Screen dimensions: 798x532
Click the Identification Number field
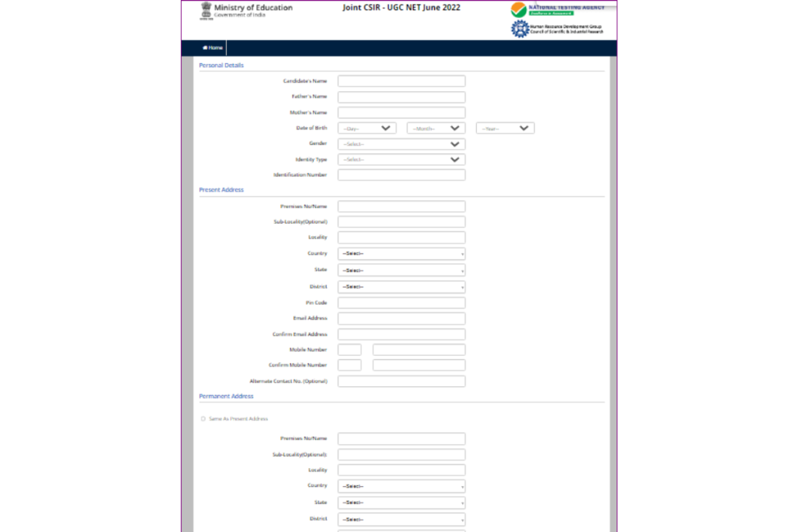coord(401,175)
